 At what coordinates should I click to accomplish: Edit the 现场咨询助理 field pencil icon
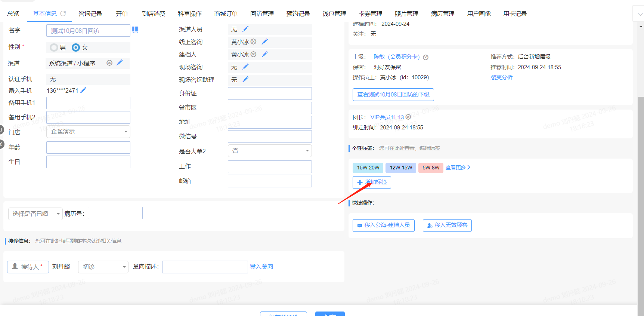click(245, 80)
